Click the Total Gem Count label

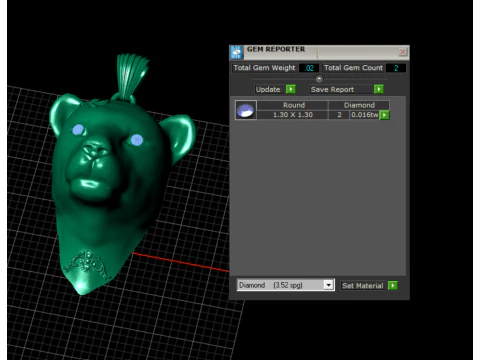pyautogui.click(x=353, y=68)
